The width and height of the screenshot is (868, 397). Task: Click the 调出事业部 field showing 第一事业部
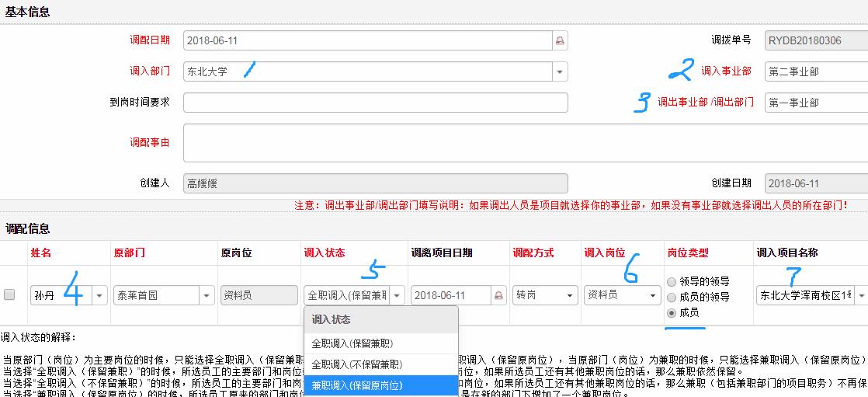click(815, 103)
